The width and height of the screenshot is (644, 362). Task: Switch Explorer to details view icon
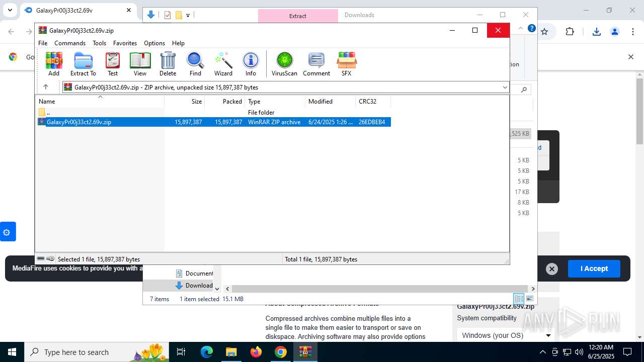coord(519,299)
